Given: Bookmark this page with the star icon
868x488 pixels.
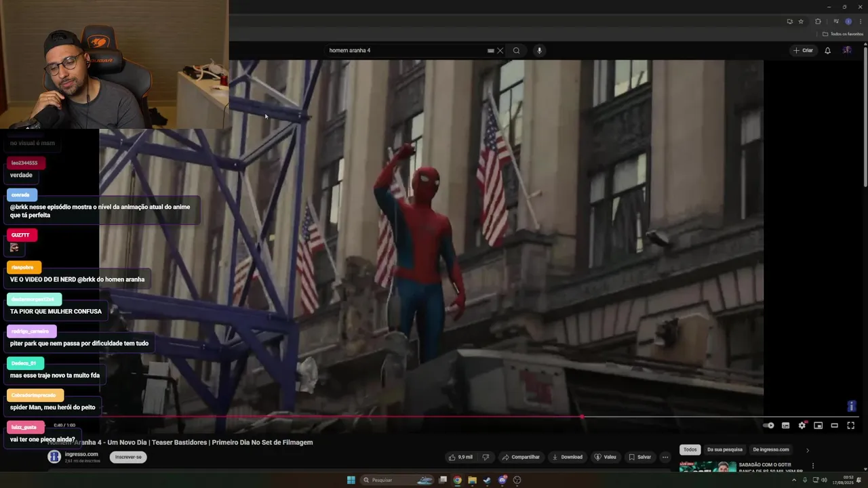Looking at the screenshot, I should 800,21.
